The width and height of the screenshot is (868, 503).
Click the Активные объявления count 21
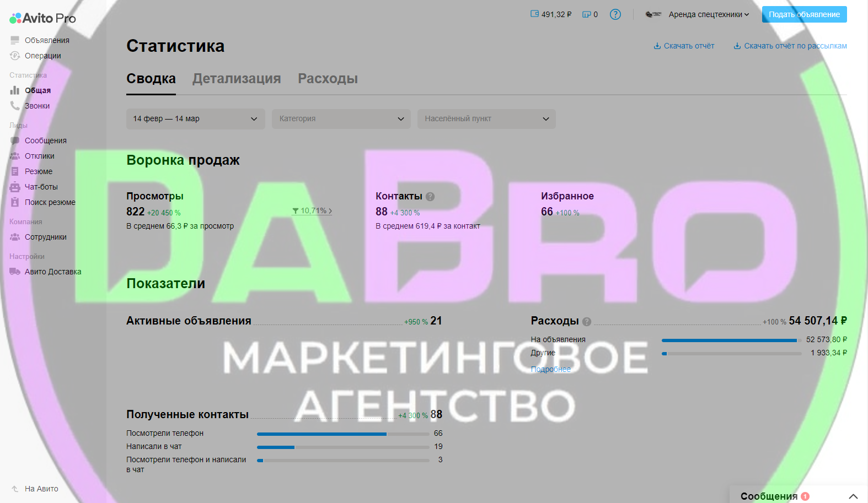tap(436, 321)
